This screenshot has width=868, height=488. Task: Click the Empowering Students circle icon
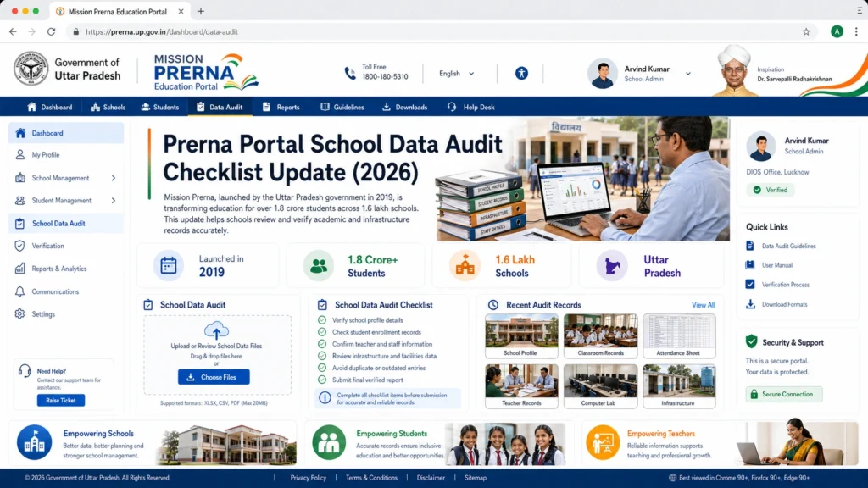(329, 442)
